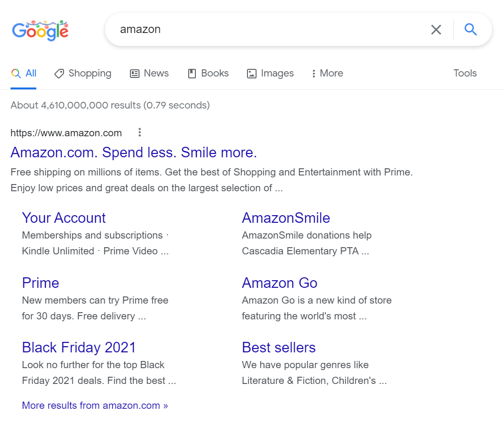Click the Google logo
Viewport: 504px width, 426px height.
tap(40, 30)
